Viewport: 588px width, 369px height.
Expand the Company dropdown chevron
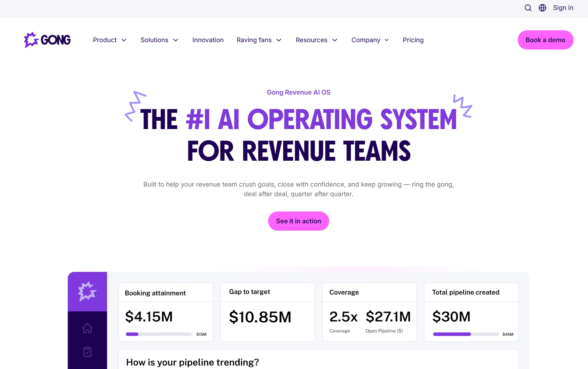(387, 40)
